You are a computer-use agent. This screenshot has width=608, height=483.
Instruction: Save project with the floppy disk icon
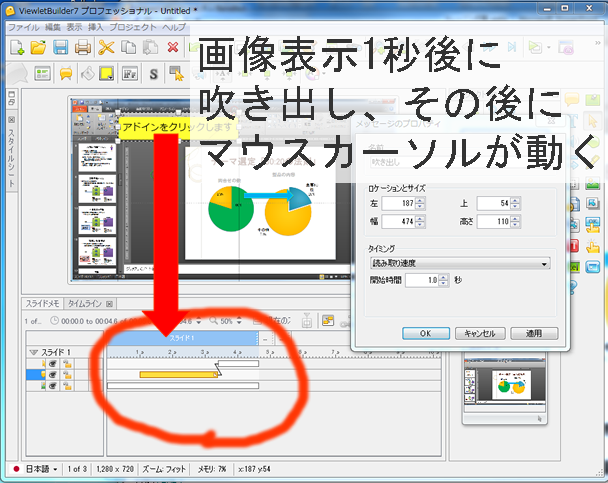click(x=60, y=47)
